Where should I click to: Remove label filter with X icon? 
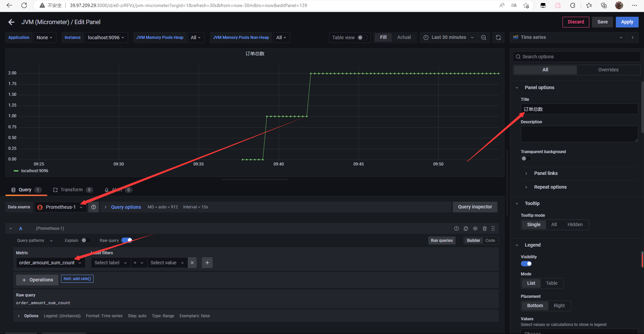click(x=192, y=263)
